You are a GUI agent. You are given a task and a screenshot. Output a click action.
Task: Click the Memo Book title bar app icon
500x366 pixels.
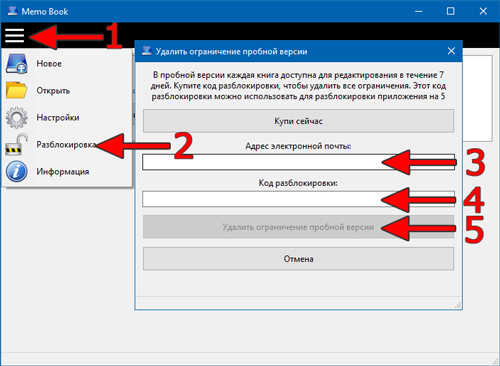pyautogui.click(x=12, y=11)
